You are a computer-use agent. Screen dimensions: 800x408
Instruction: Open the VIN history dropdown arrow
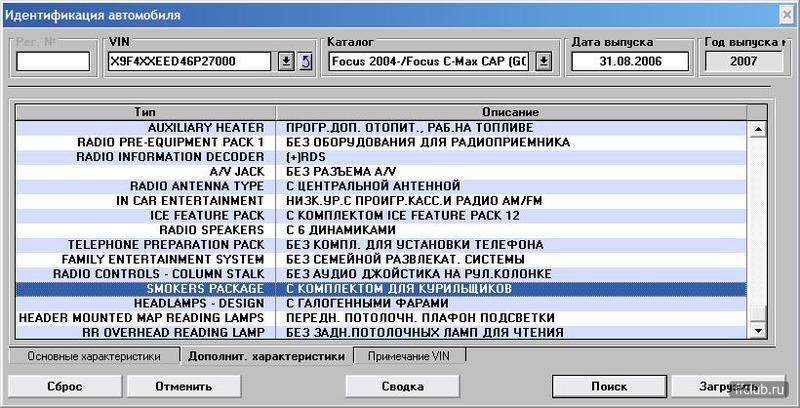tap(287, 62)
